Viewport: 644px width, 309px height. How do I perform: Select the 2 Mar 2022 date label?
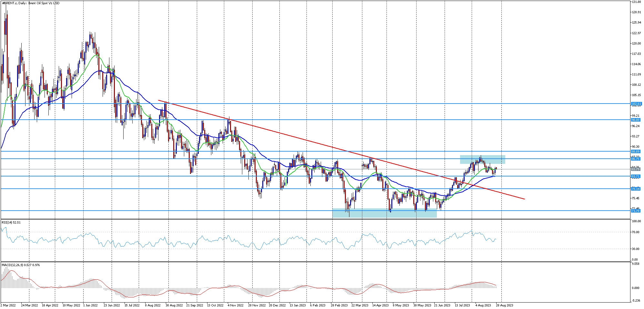(x=8, y=305)
